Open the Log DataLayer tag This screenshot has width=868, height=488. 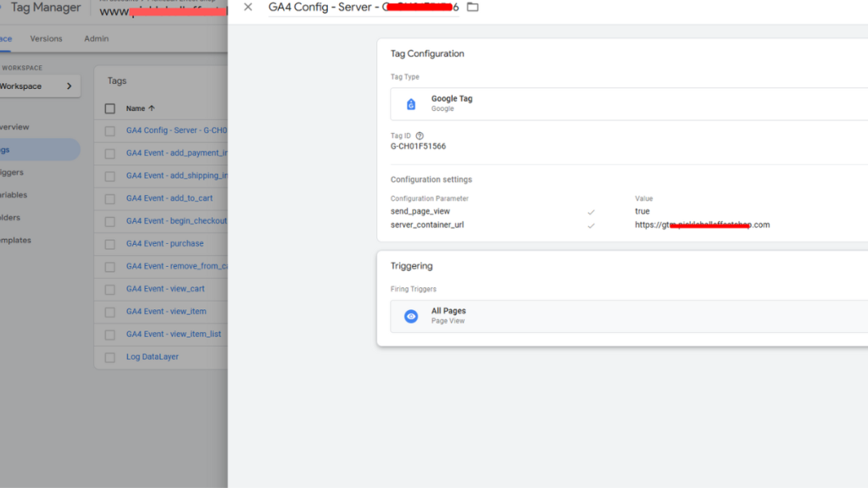click(153, 357)
